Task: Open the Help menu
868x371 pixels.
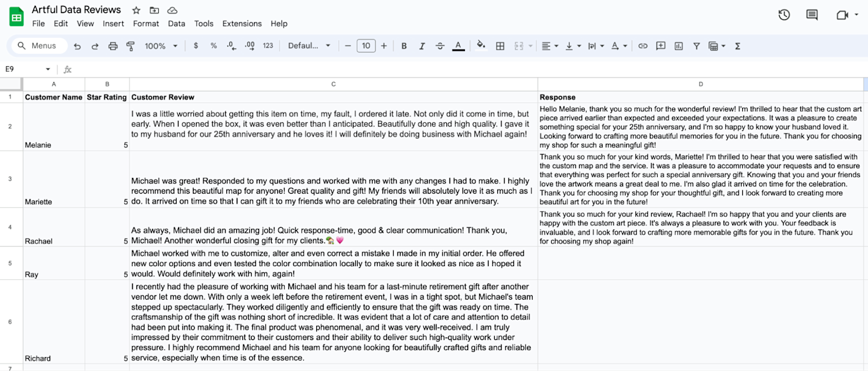Action: click(279, 24)
